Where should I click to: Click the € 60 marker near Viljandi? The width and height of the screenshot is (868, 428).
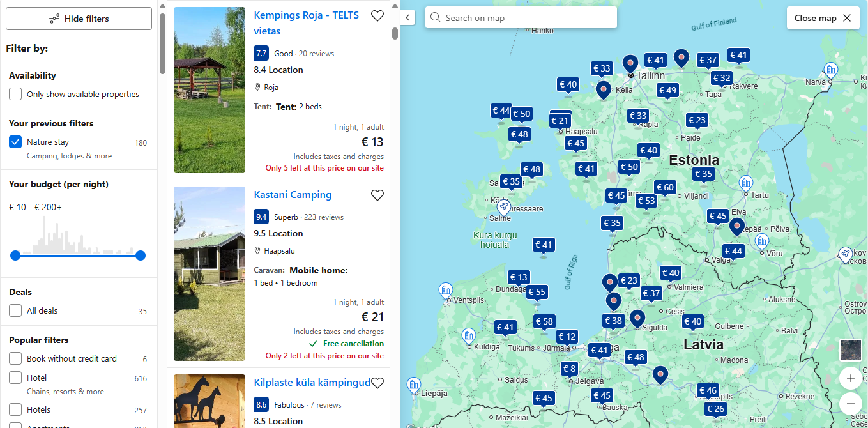pos(665,187)
